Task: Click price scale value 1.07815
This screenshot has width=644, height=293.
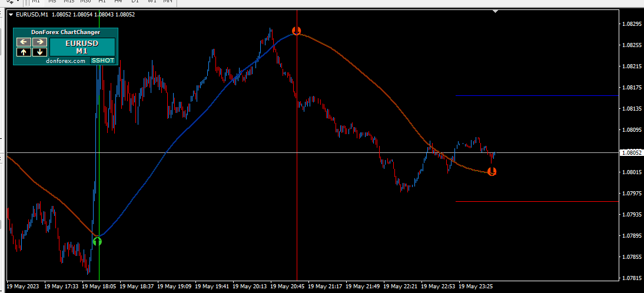Action: 632,278
